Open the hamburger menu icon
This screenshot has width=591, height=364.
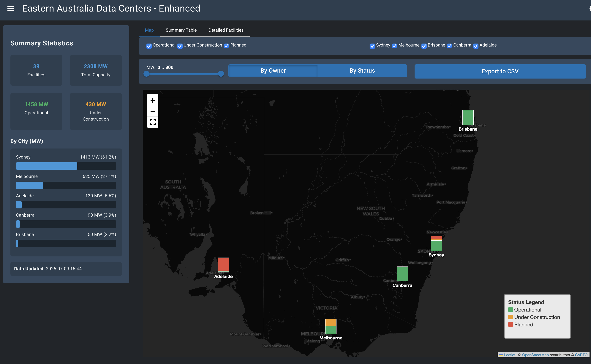tap(11, 9)
